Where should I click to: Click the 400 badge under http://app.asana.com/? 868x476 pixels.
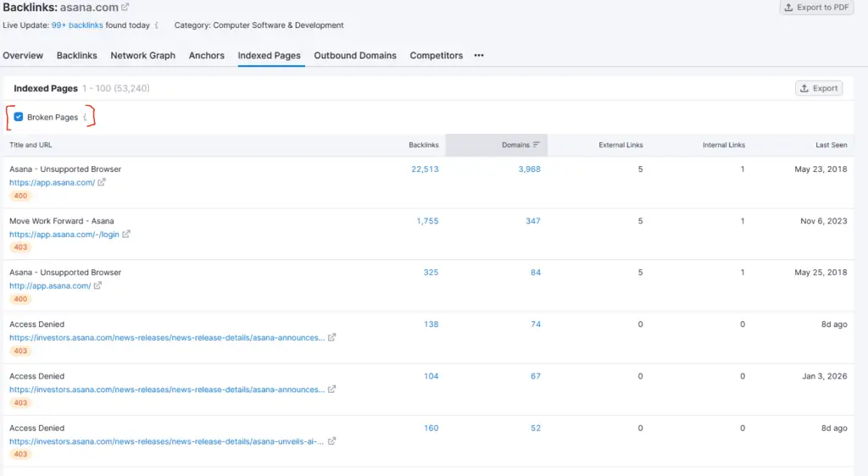click(20, 299)
